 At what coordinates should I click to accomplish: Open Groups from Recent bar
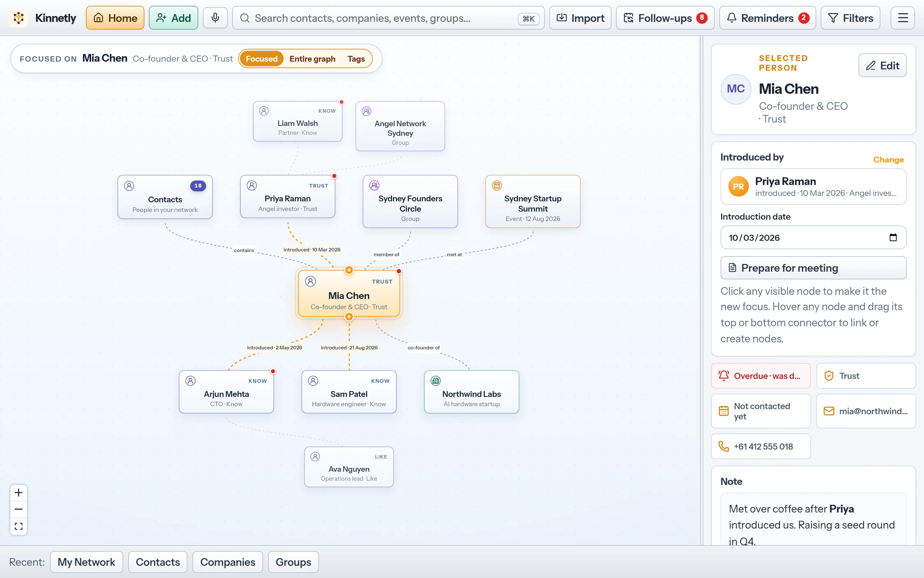[293, 562]
